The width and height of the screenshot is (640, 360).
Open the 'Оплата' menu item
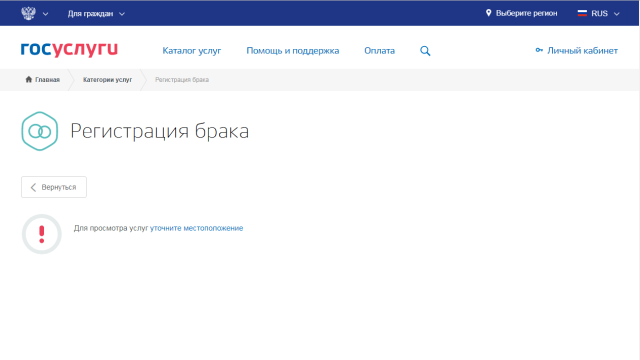(x=379, y=51)
